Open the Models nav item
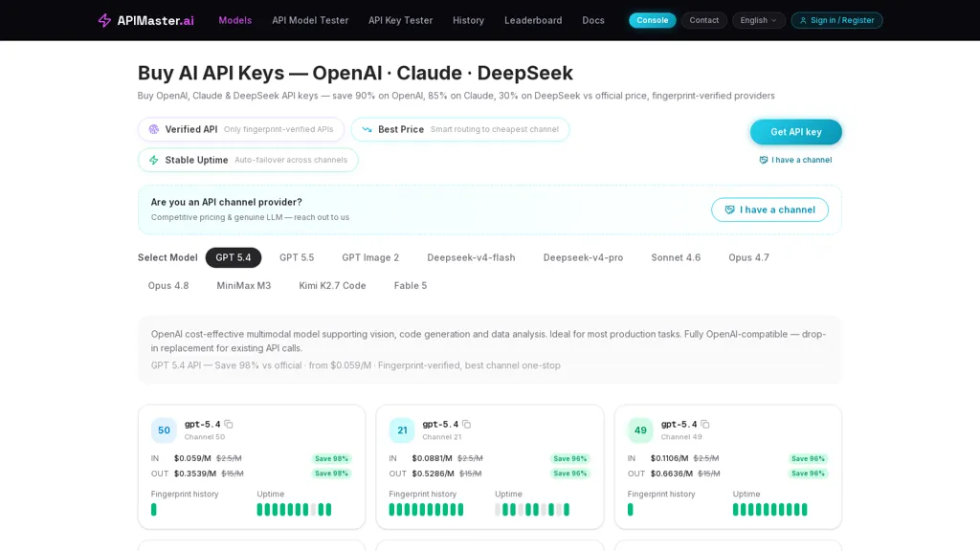980x551 pixels. pyautogui.click(x=235, y=20)
